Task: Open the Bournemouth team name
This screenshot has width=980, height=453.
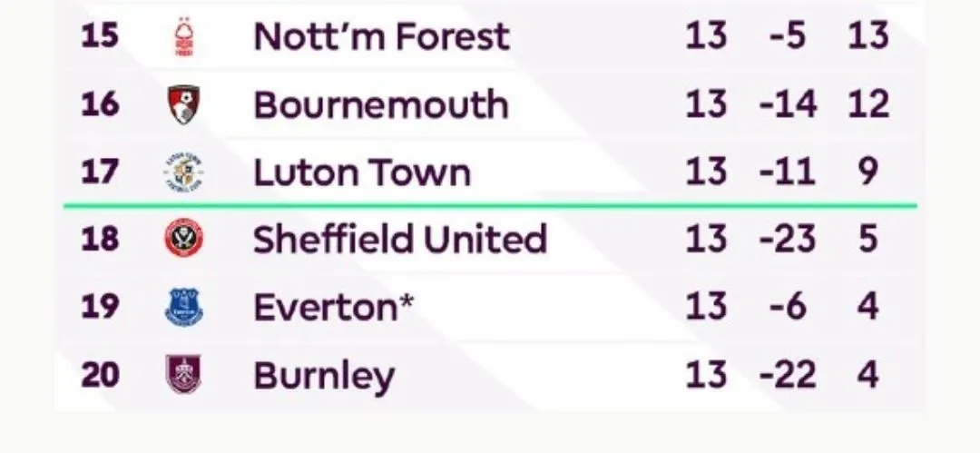Action: coord(380,103)
